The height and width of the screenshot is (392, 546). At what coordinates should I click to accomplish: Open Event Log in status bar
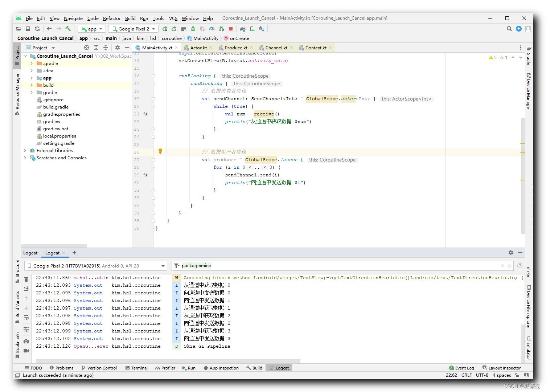(x=461, y=368)
